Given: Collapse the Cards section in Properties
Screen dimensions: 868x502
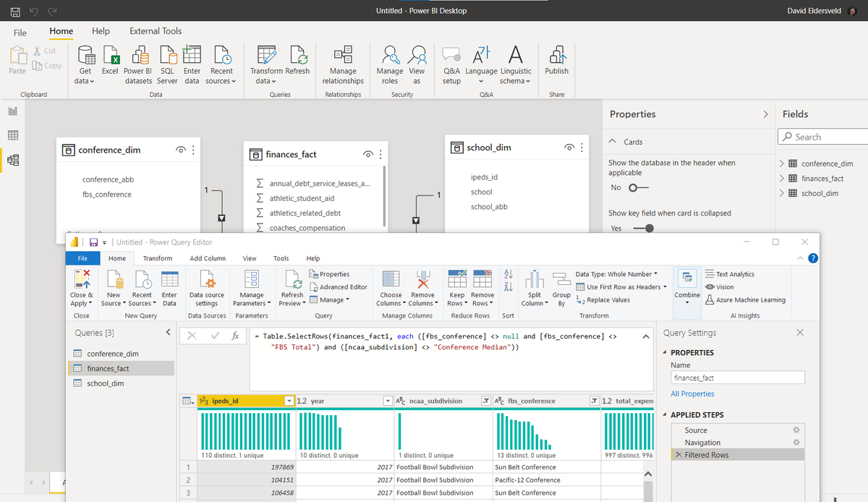Looking at the screenshot, I should tap(613, 142).
